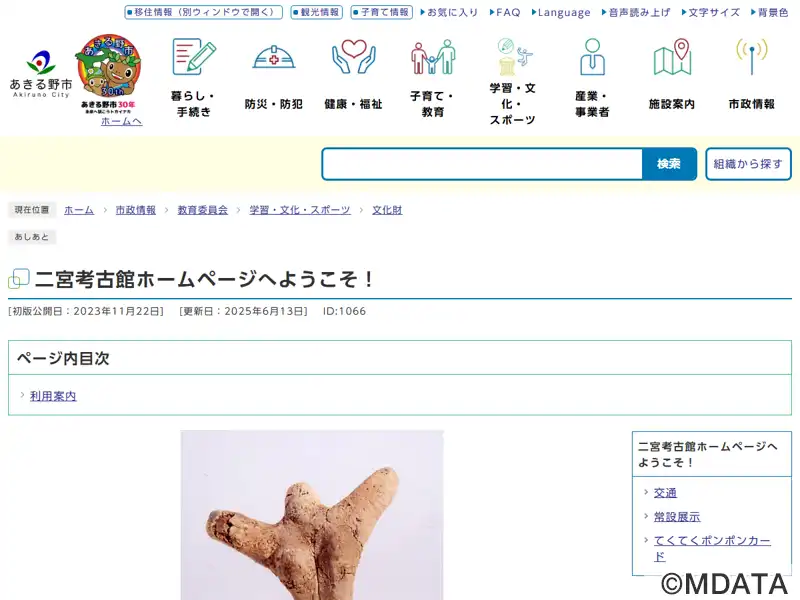This screenshot has height=600, width=800.
Task: Follow the 利用案内 table of contents link
Action: pos(53,396)
